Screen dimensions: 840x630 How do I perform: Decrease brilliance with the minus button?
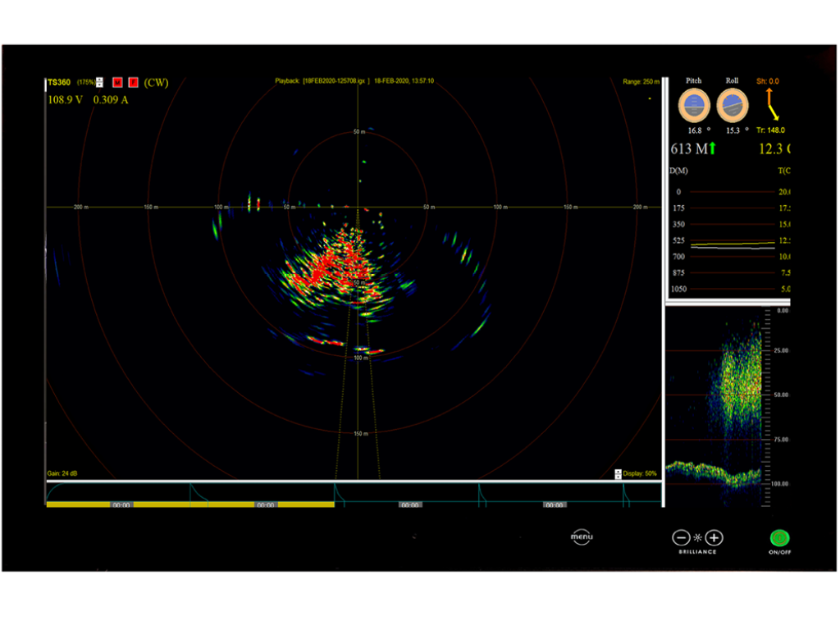[x=681, y=537]
